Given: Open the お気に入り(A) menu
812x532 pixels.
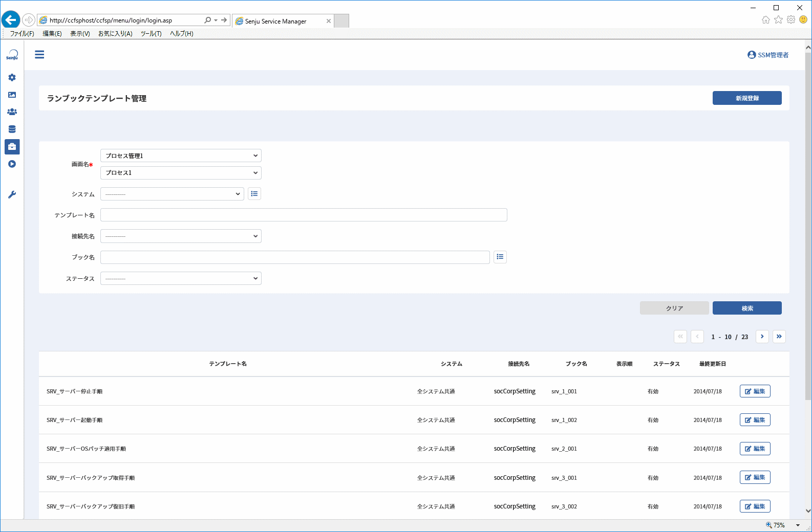Looking at the screenshot, I should click(115, 34).
